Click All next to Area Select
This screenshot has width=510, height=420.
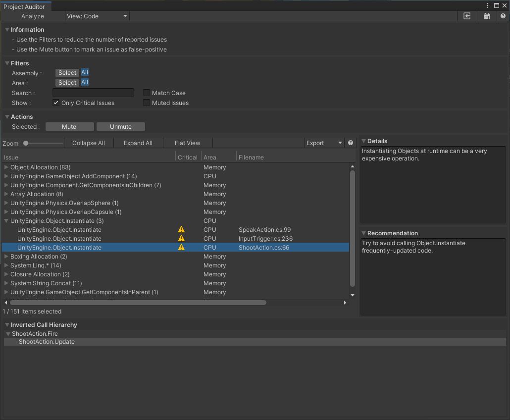[x=85, y=82]
